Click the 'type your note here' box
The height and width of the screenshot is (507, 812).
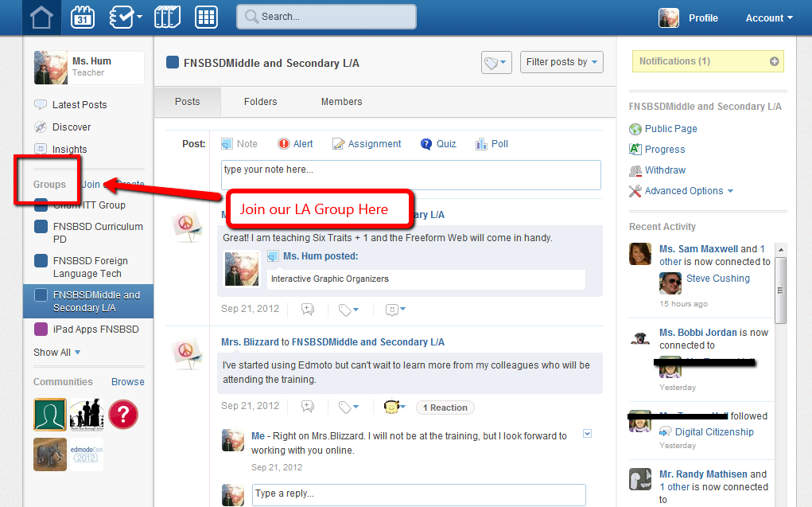tap(410, 174)
